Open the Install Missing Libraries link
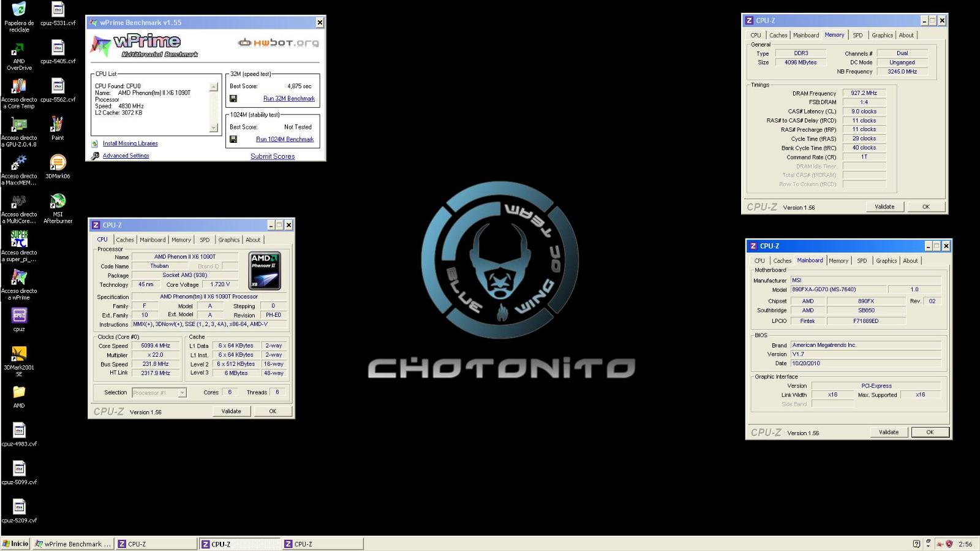Viewport: 980px width, 551px height. pyautogui.click(x=130, y=143)
